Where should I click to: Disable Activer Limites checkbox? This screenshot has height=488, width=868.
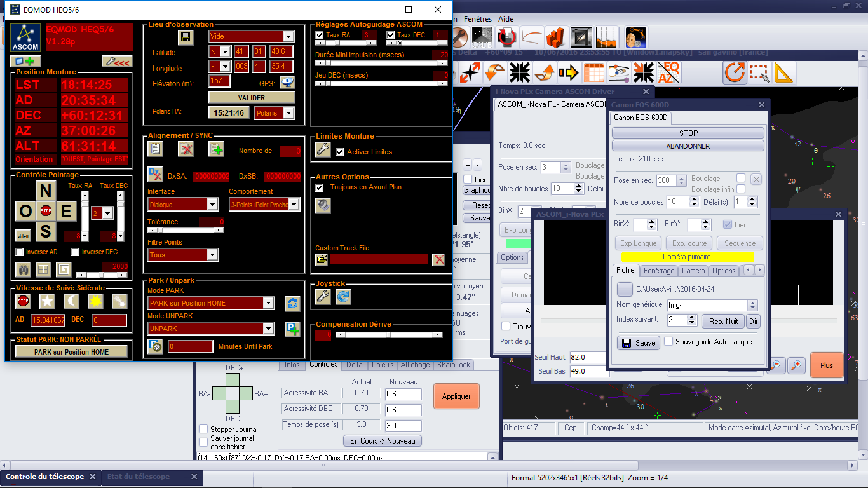coord(340,152)
